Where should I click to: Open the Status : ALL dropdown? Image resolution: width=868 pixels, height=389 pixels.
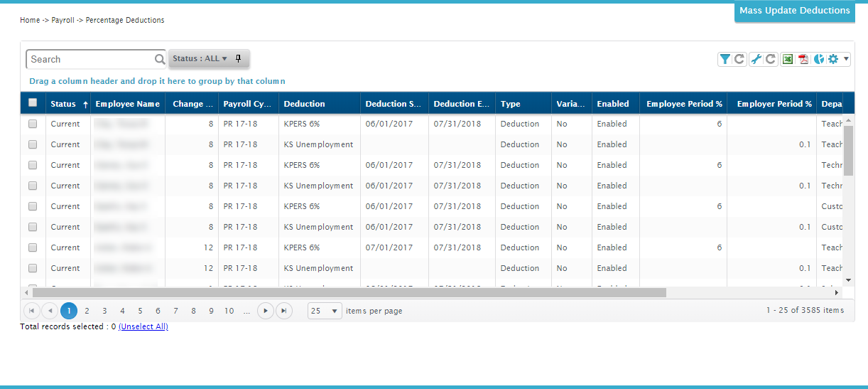click(200, 59)
